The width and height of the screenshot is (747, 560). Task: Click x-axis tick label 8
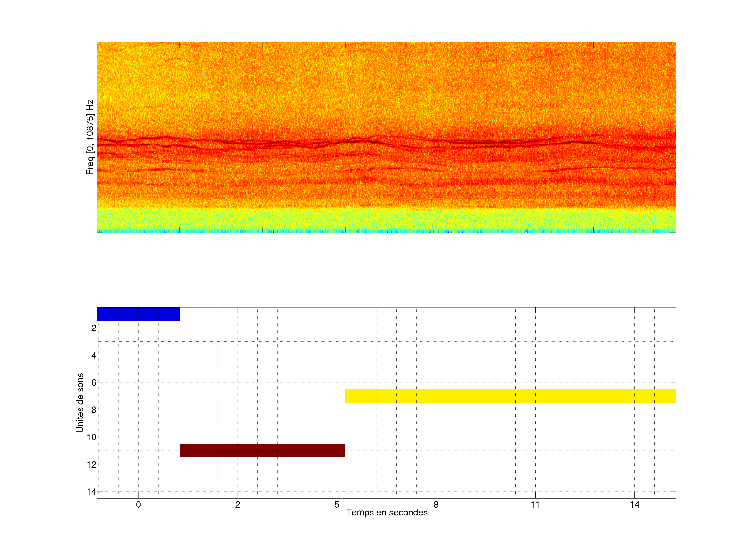click(436, 505)
